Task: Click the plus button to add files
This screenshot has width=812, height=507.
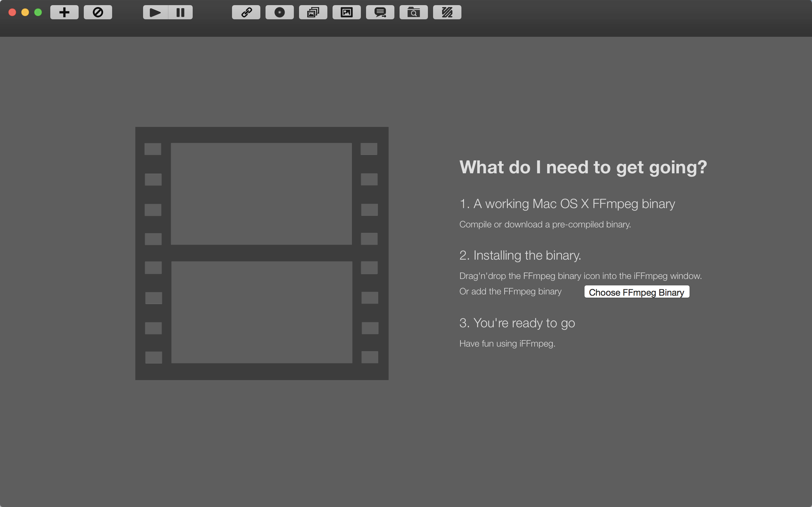Action: pyautogui.click(x=64, y=13)
